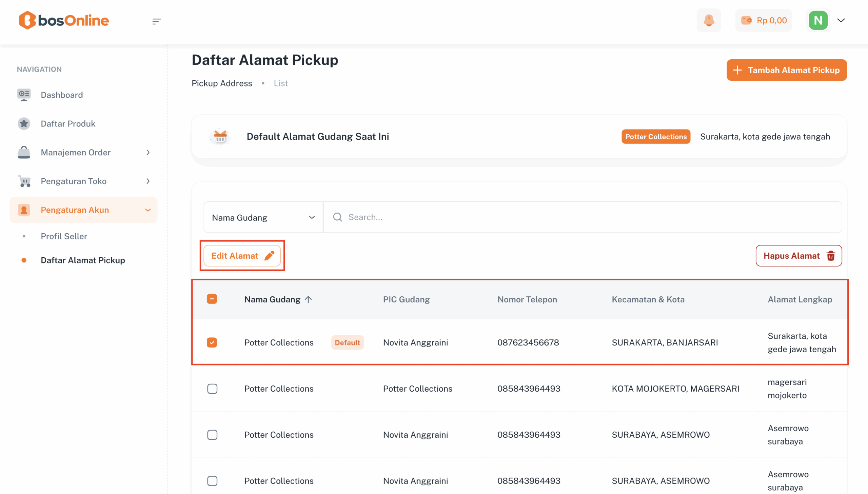
Task: Click the Daftar Produk star icon
Action: pyautogui.click(x=24, y=123)
